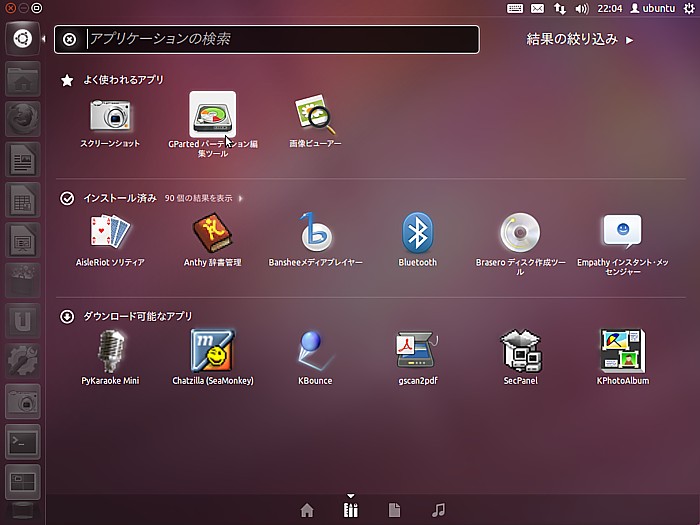700x525 pixels.
Task: Switch to the applications lens
Action: 351,510
